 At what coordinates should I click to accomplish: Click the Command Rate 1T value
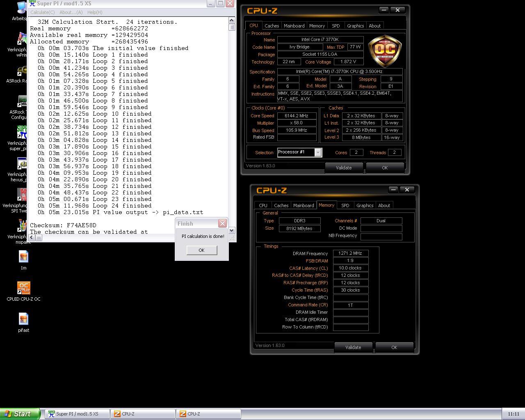point(351,305)
